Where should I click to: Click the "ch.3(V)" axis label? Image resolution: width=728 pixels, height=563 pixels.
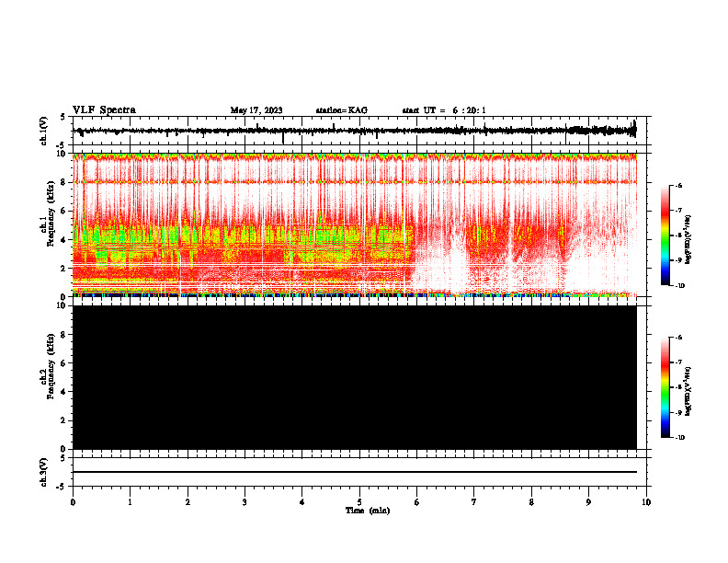pyautogui.click(x=44, y=472)
